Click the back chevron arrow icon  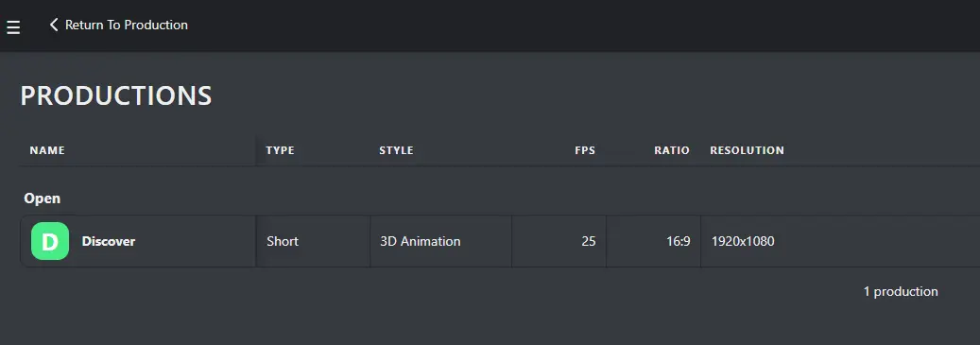(x=54, y=25)
